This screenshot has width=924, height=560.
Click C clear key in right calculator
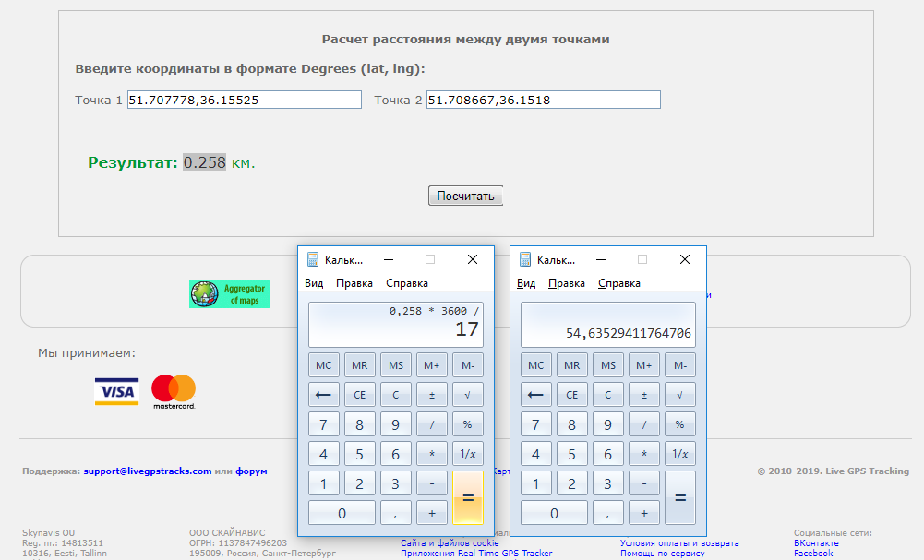pos(608,395)
